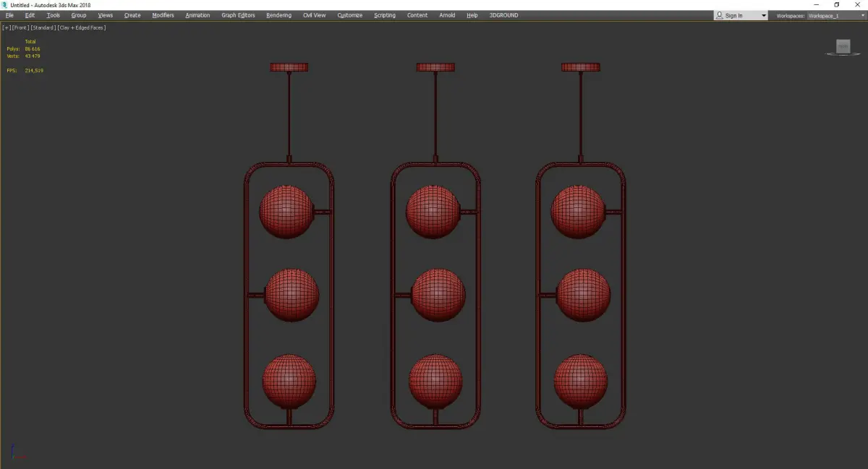Select the middle sphere of the center lamp

(438, 296)
